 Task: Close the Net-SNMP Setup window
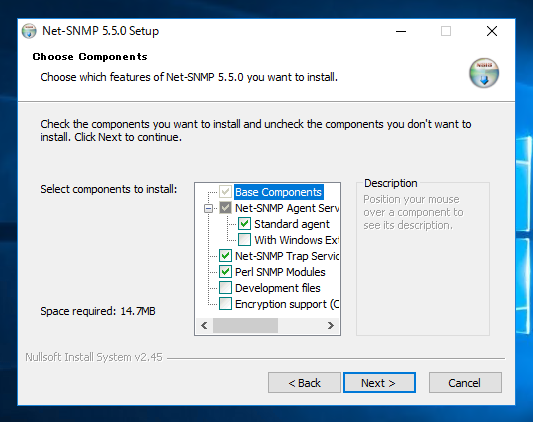click(492, 31)
